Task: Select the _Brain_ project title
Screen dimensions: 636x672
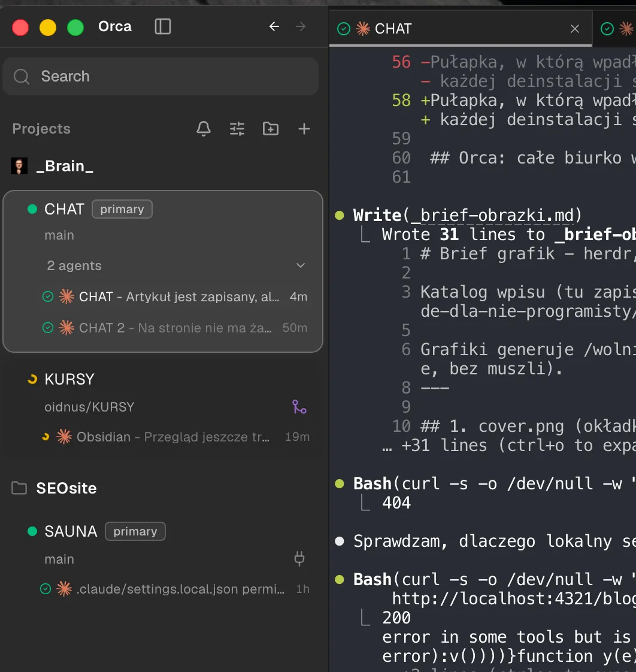Action: (65, 166)
